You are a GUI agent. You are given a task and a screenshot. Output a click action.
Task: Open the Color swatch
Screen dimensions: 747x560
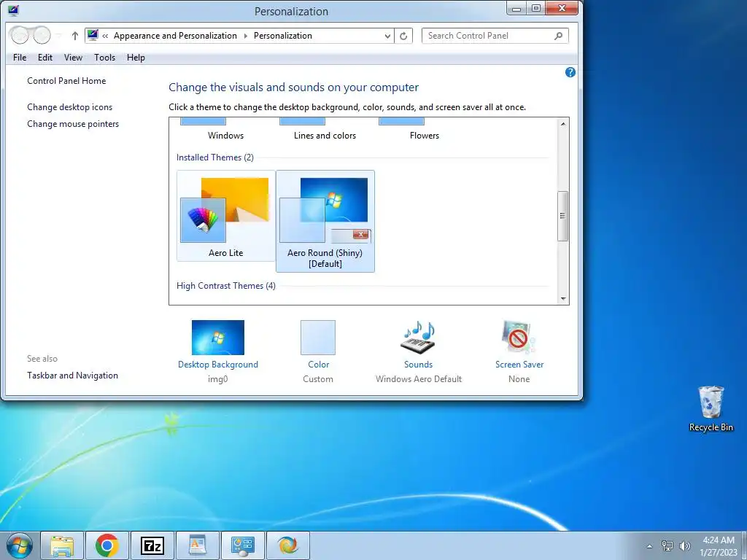(x=318, y=337)
